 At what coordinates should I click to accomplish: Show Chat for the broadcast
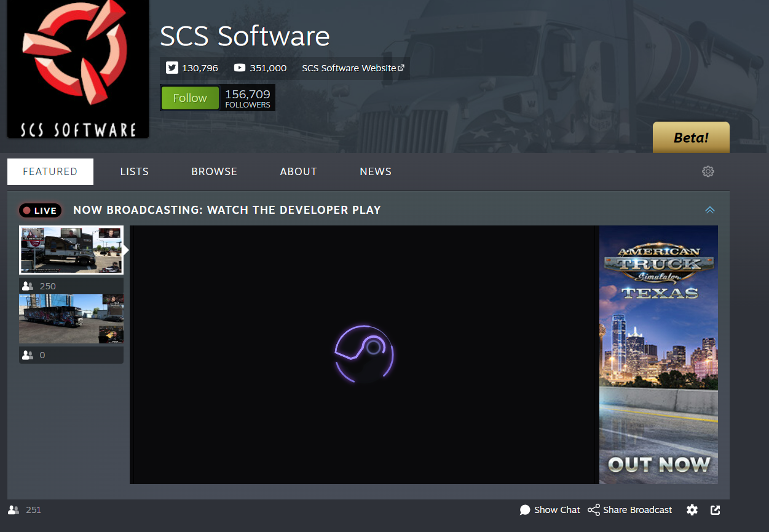pos(550,510)
